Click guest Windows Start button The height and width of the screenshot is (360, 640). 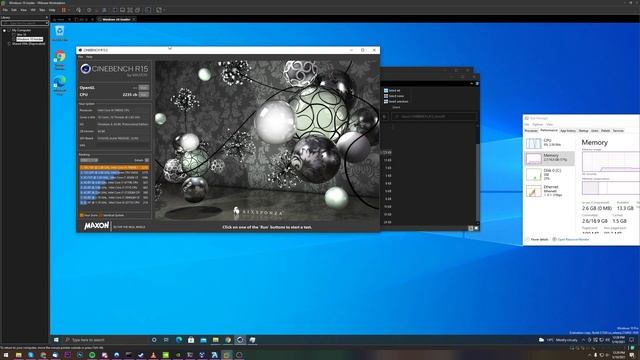pos(56,340)
